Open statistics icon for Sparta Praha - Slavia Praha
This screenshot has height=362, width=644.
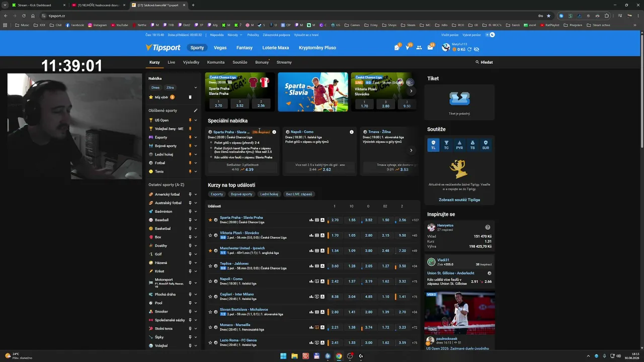click(311, 220)
